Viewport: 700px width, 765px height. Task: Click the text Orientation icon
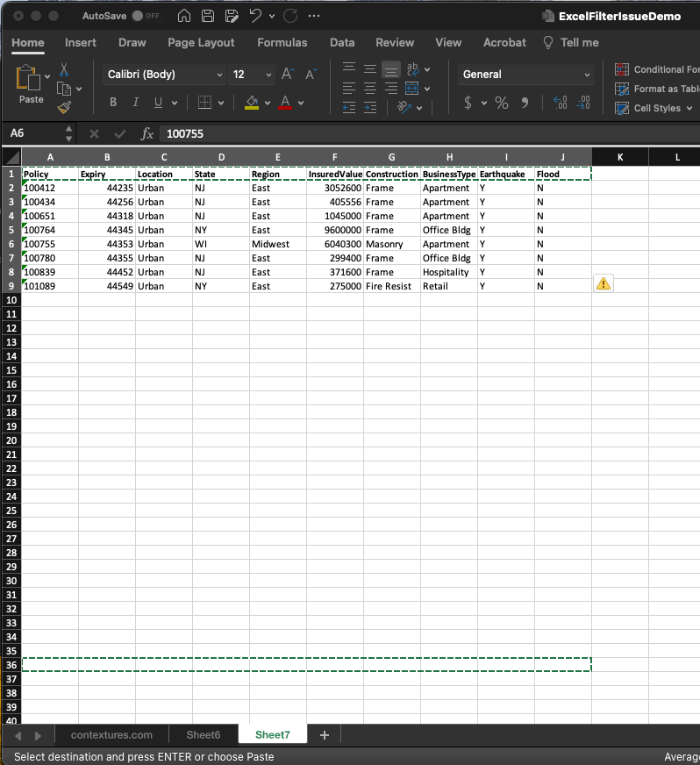(x=404, y=107)
